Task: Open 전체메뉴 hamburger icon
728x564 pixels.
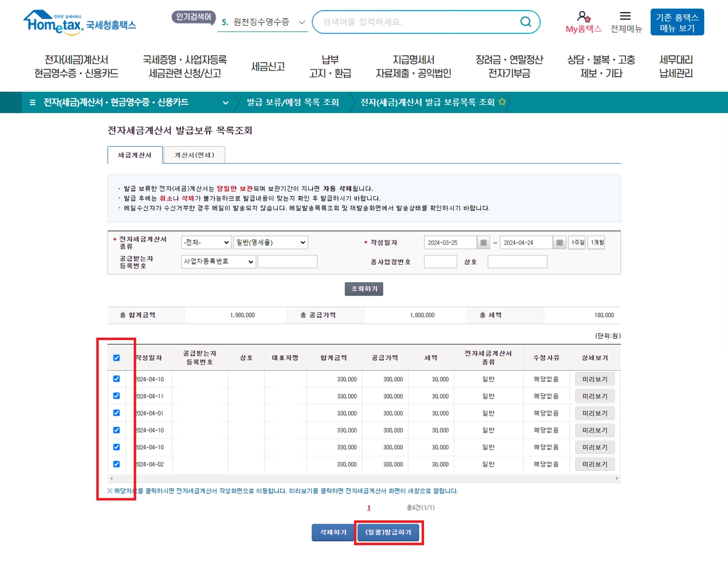Action: [625, 16]
